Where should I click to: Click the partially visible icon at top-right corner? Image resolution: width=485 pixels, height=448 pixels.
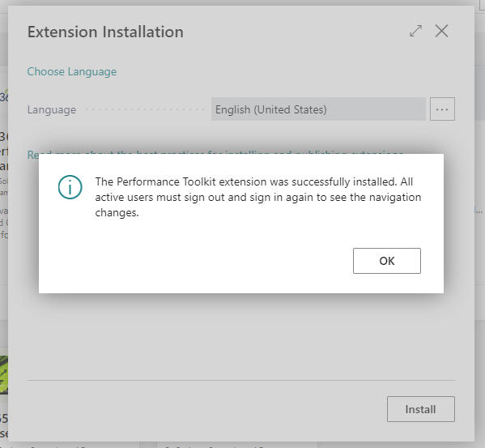click(482, 5)
